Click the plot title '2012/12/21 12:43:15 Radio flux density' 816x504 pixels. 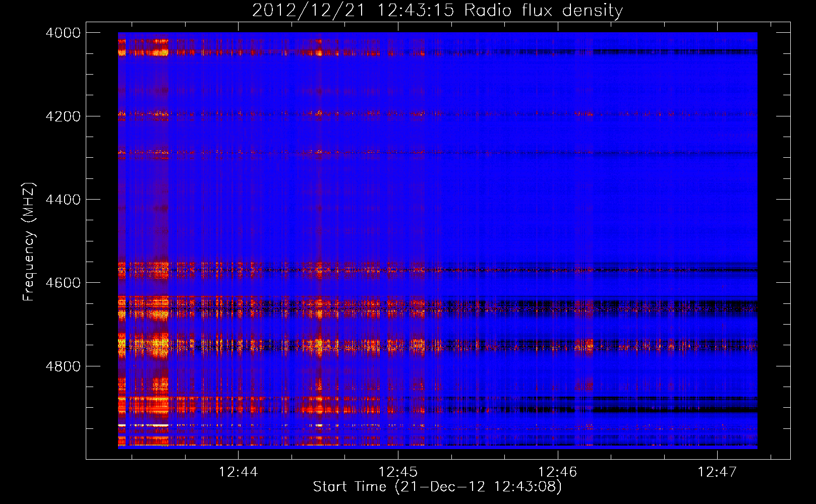coord(437,11)
